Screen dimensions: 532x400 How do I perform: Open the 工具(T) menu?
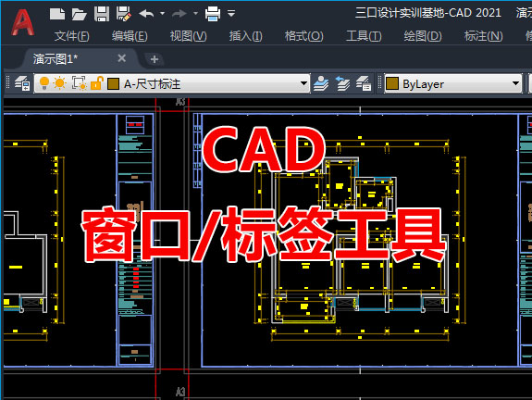pyautogui.click(x=364, y=36)
